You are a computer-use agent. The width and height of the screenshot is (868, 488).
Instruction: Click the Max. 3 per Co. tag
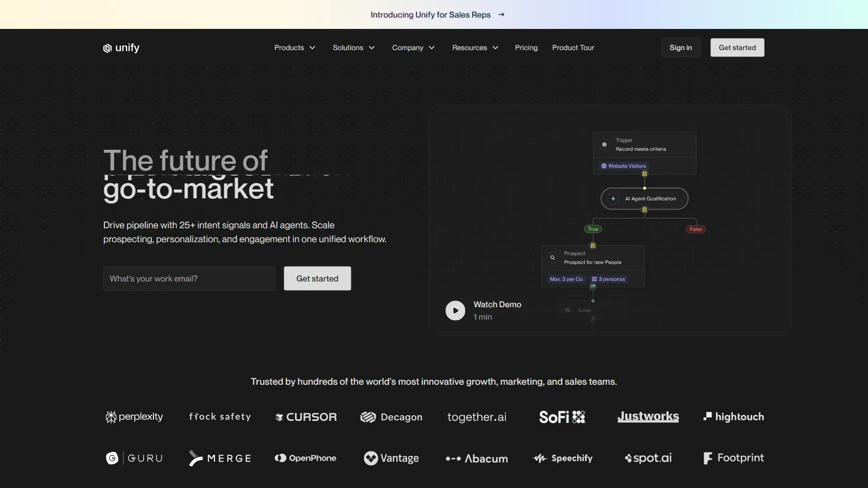click(x=566, y=279)
